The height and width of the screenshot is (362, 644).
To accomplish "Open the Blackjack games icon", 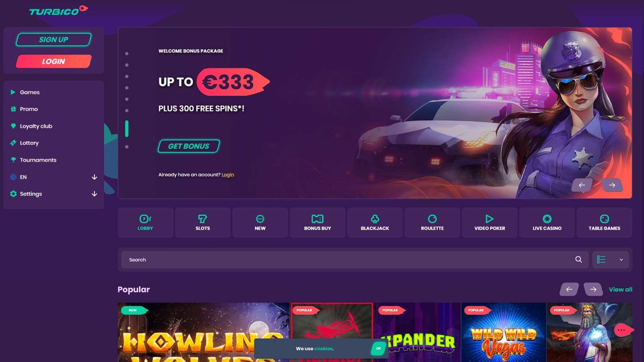I will pyautogui.click(x=375, y=219).
